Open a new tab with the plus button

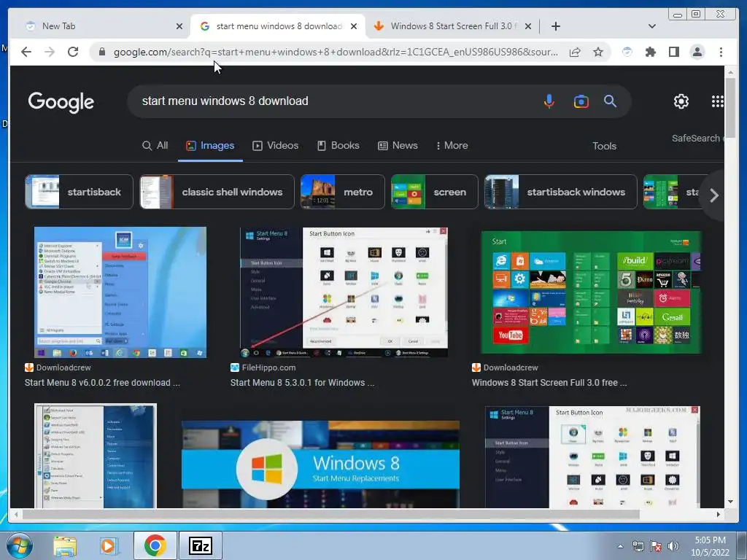tap(555, 26)
